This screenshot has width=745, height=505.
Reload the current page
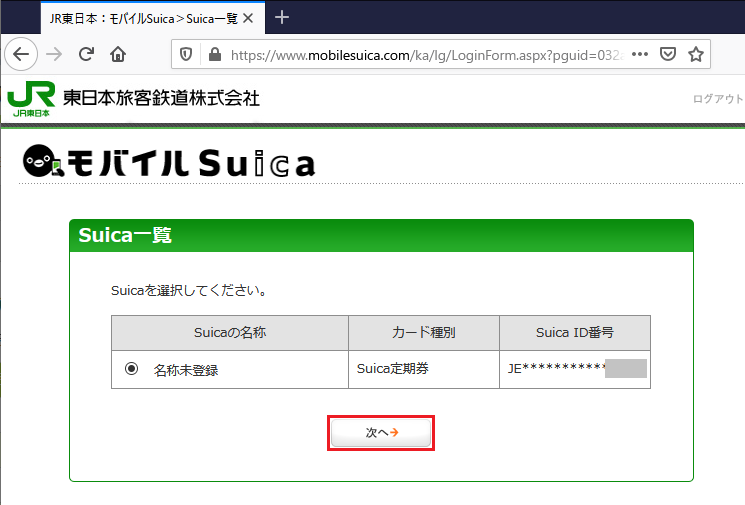click(x=87, y=54)
